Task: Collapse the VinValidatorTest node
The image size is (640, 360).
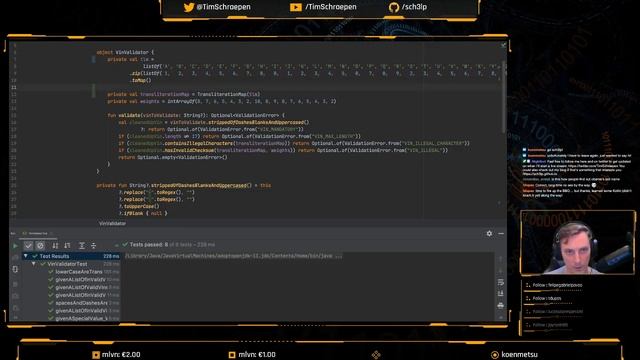Action: coord(34,264)
